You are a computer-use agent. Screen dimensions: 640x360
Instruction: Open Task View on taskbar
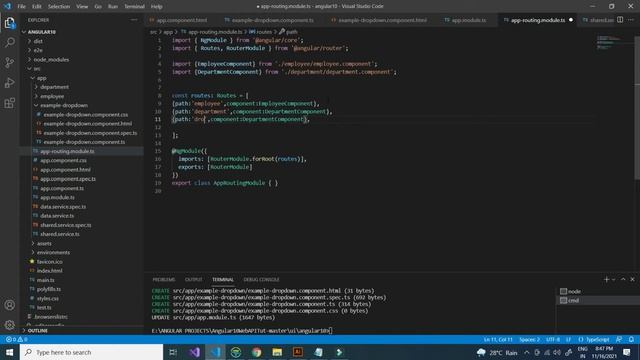[x=173, y=352]
